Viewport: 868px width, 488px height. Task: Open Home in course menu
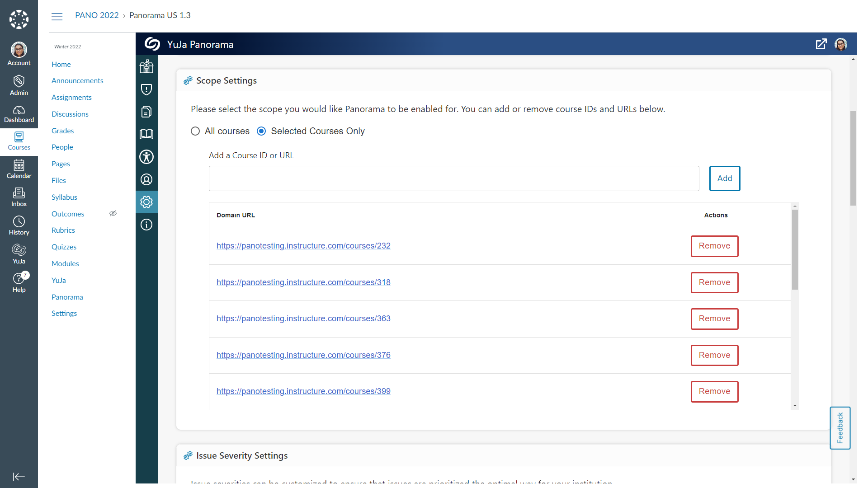click(x=61, y=64)
